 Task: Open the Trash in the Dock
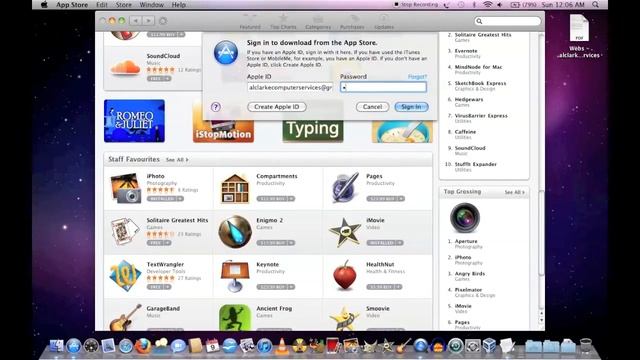tap(586, 346)
